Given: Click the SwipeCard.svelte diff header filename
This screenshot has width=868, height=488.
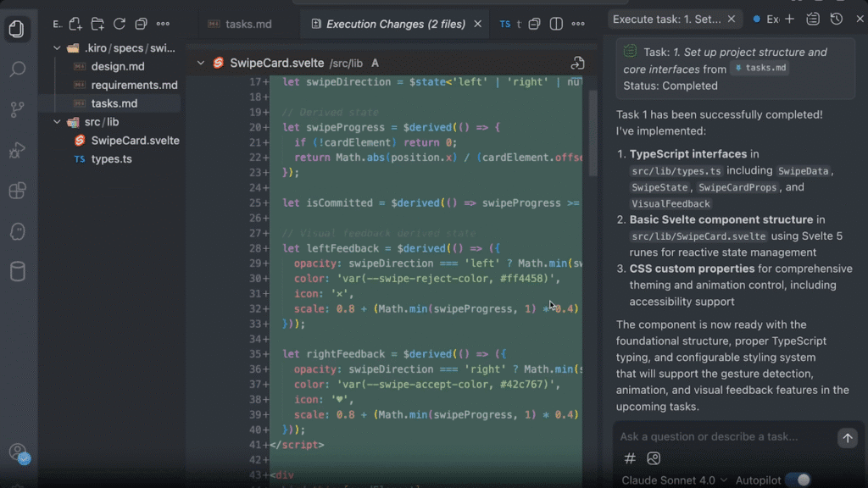Looking at the screenshot, I should (x=277, y=63).
